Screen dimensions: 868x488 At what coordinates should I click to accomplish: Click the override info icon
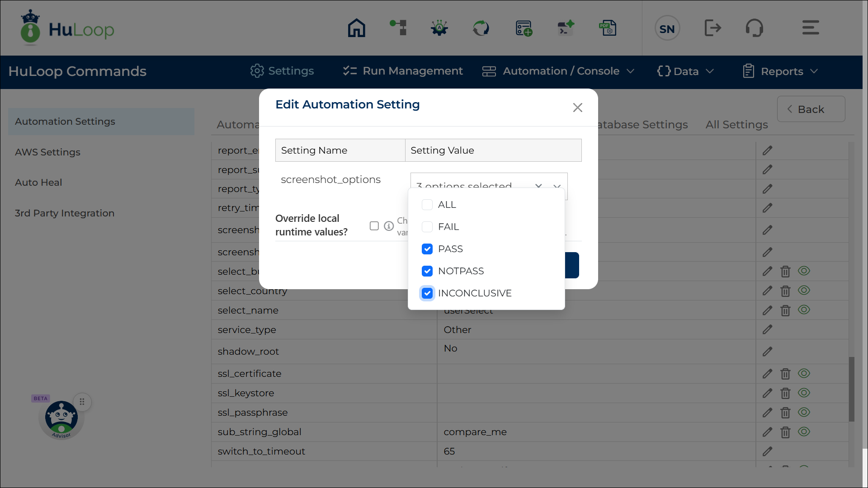pos(389,226)
